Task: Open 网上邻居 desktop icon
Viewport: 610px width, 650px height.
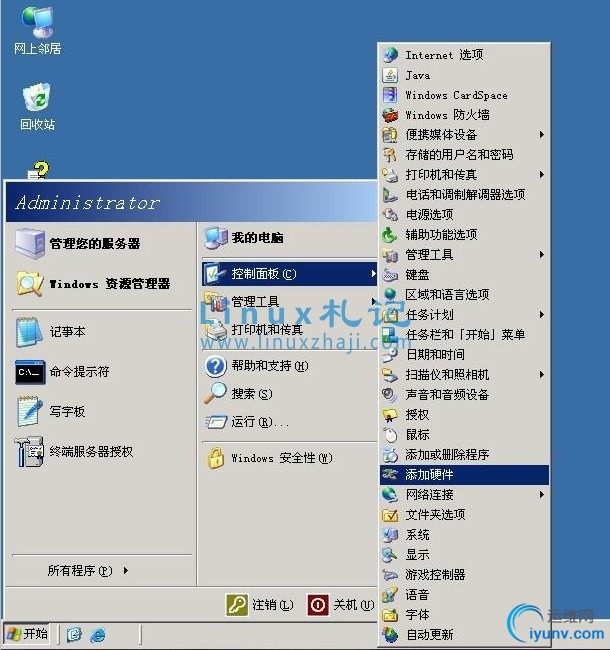Action: pos(37,31)
